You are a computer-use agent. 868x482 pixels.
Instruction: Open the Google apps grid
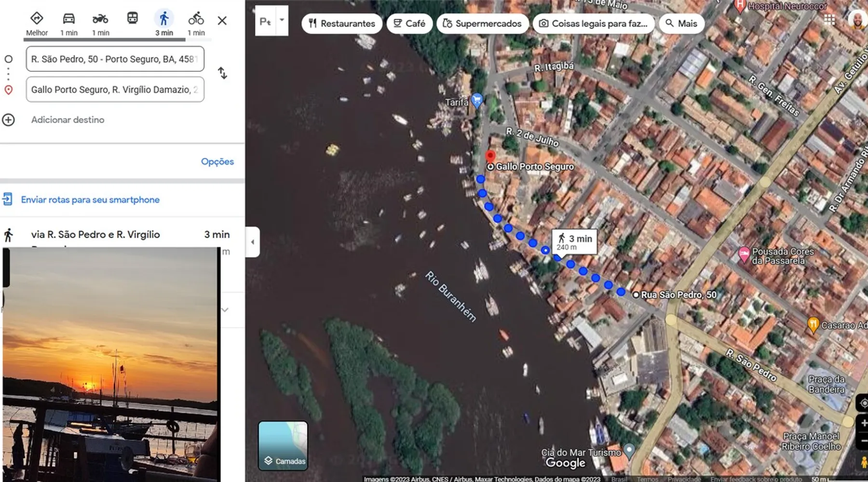tap(829, 20)
